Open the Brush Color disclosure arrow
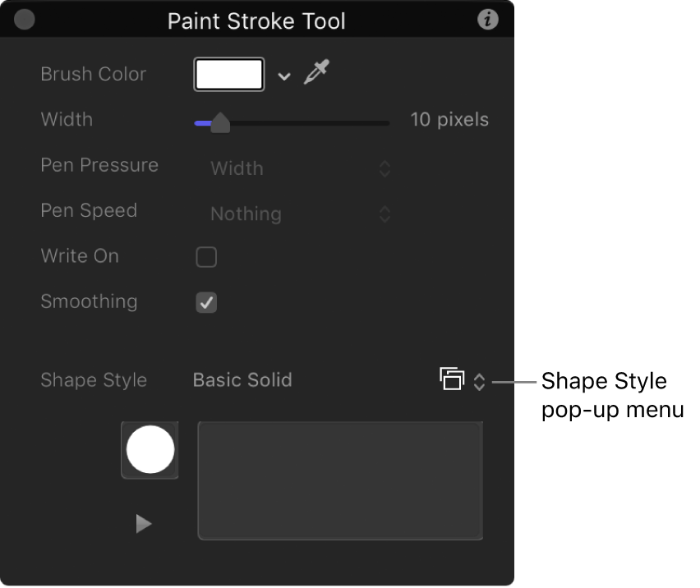This screenshot has width=700, height=588. (x=283, y=76)
